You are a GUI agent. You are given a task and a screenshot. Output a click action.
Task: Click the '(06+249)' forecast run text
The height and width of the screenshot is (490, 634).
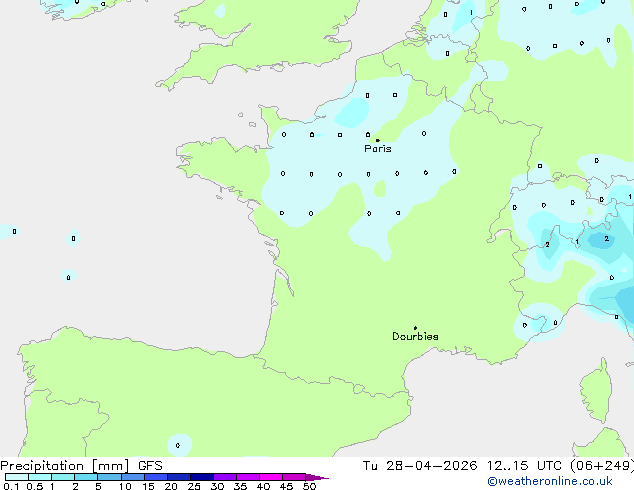[602, 466]
